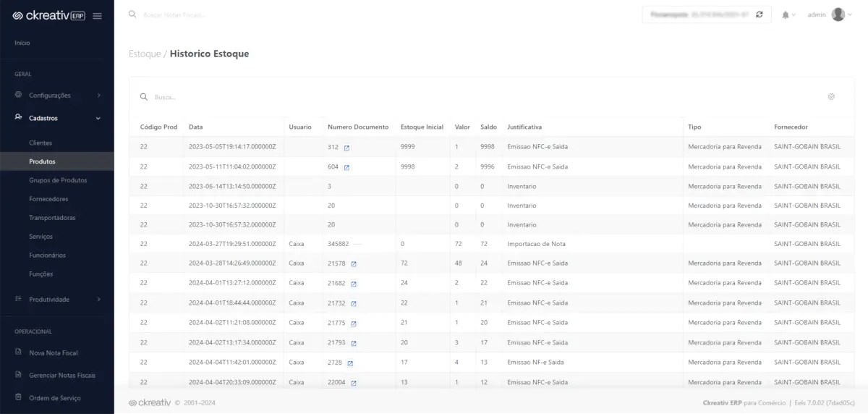Sort by Saldo column header
The width and height of the screenshot is (868, 414).
[x=488, y=127]
